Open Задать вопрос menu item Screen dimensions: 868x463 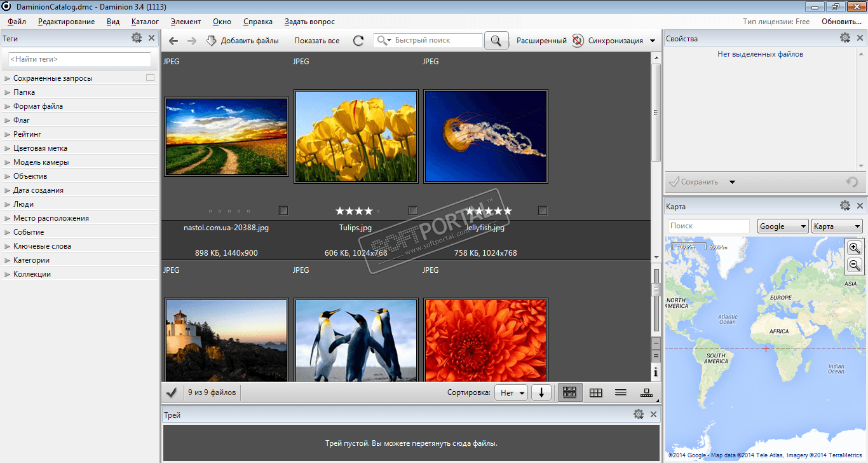[309, 22]
